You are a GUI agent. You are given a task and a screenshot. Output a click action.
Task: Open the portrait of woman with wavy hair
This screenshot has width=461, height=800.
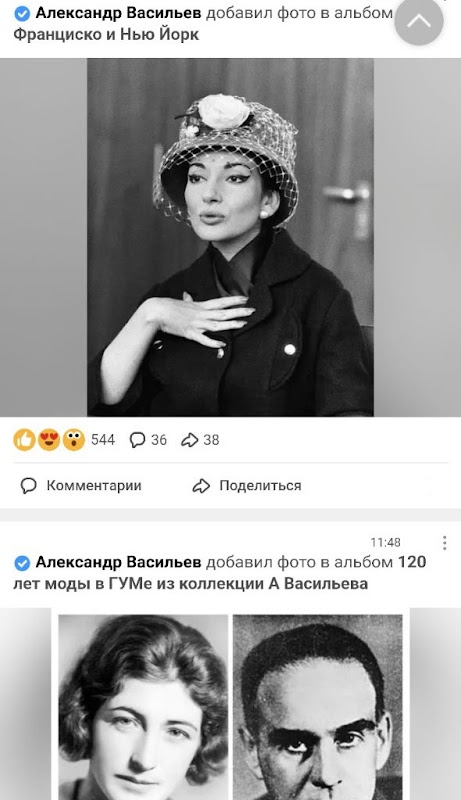coord(143,707)
